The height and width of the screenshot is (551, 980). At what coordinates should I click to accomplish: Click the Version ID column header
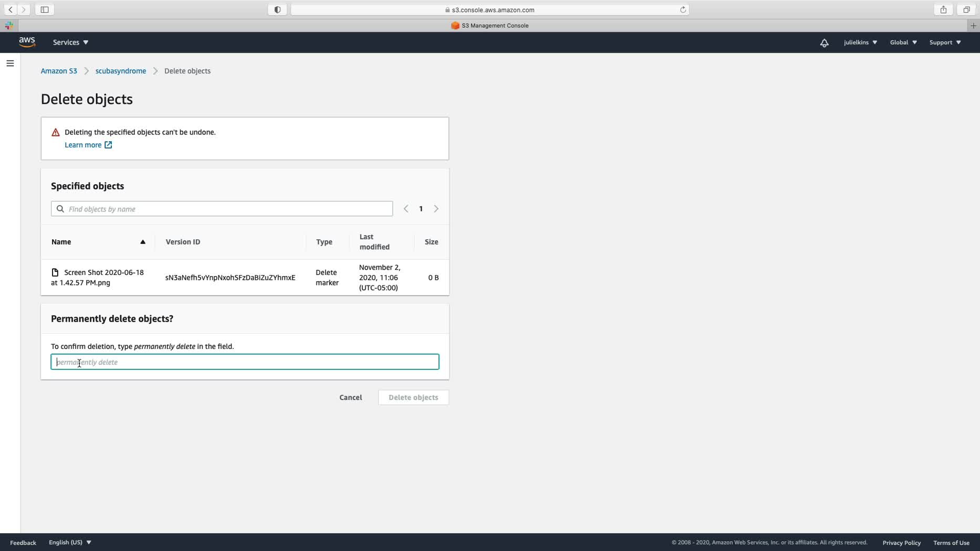click(x=183, y=242)
